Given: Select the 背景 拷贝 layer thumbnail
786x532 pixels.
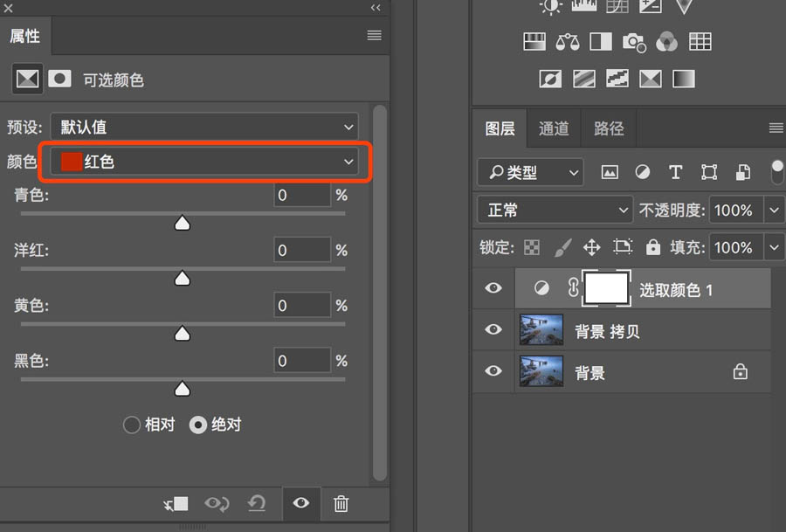Looking at the screenshot, I should (541, 329).
